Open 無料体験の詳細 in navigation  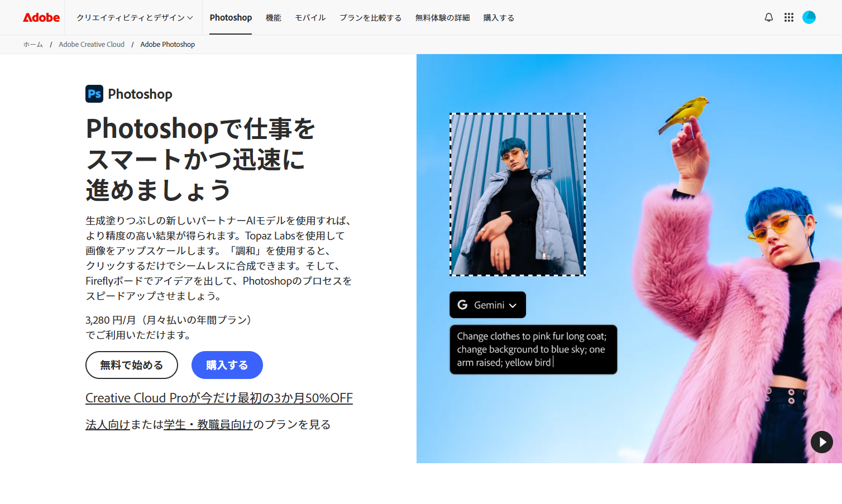442,17
